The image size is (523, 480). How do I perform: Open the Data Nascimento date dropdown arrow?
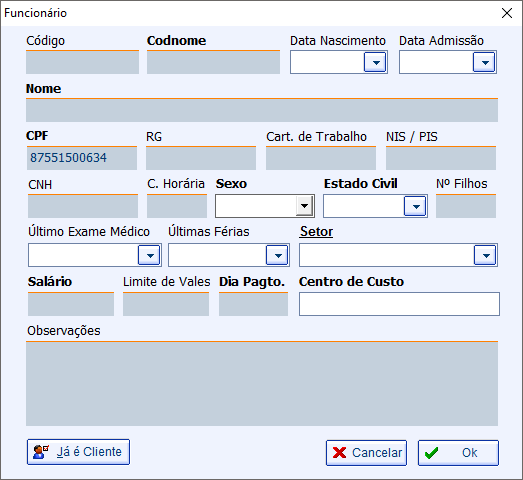click(375, 62)
